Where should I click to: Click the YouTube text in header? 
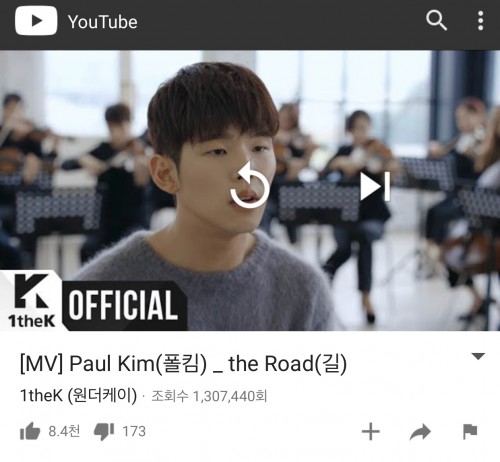[103, 22]
